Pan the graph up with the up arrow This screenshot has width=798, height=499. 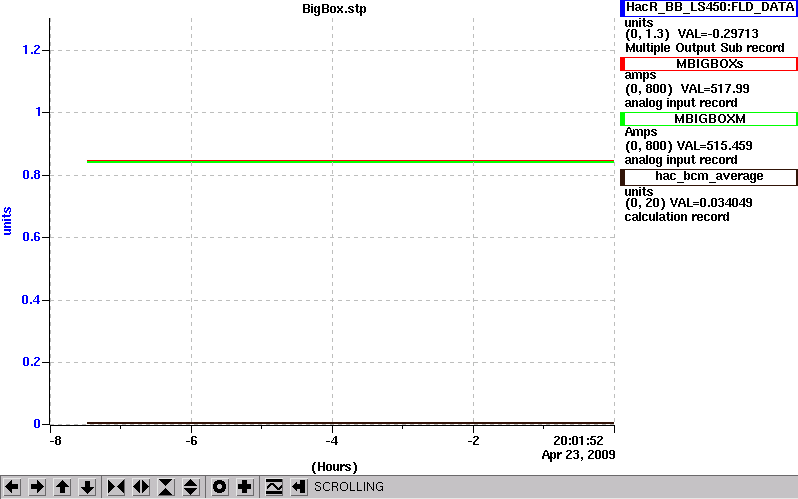click(63, 487)
